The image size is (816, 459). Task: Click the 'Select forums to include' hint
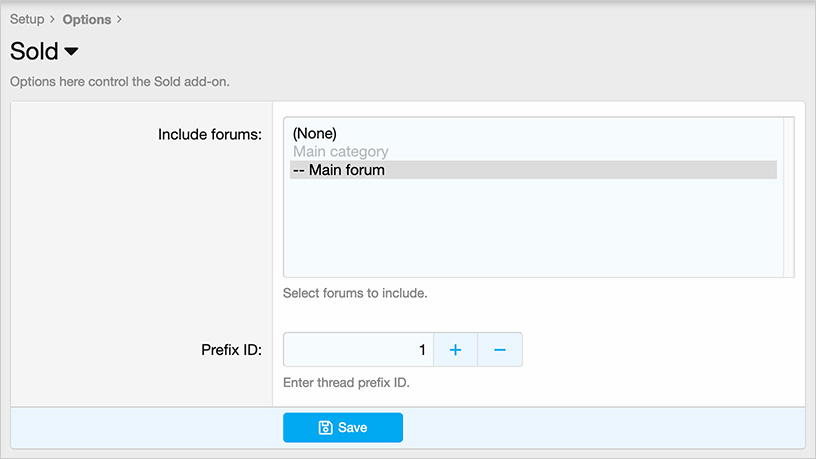tap(355, 294)
